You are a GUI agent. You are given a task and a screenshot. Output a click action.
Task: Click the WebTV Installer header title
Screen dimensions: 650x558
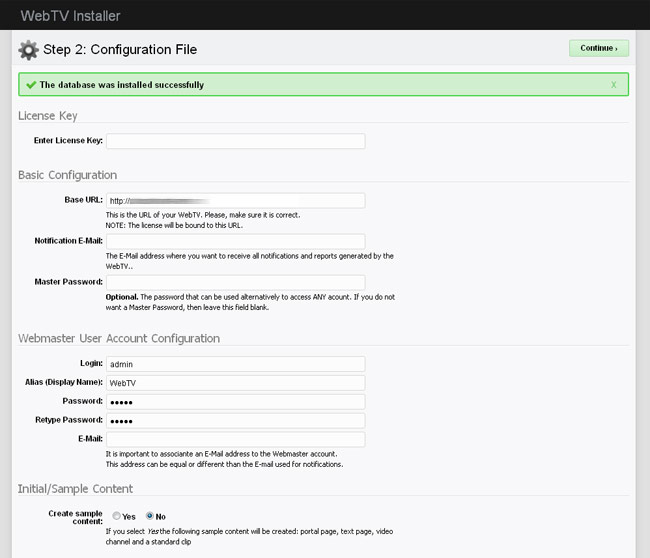(x=70, y=16)
